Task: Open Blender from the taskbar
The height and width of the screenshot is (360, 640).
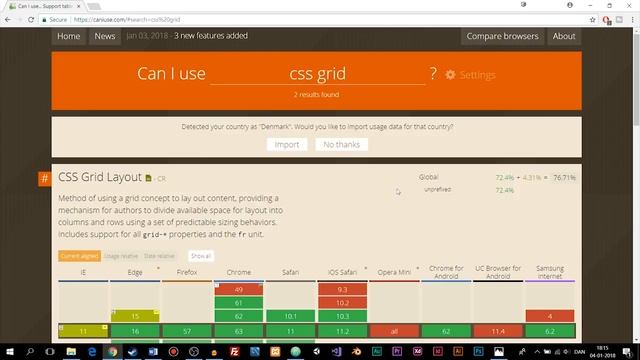Action: [356, 351]
